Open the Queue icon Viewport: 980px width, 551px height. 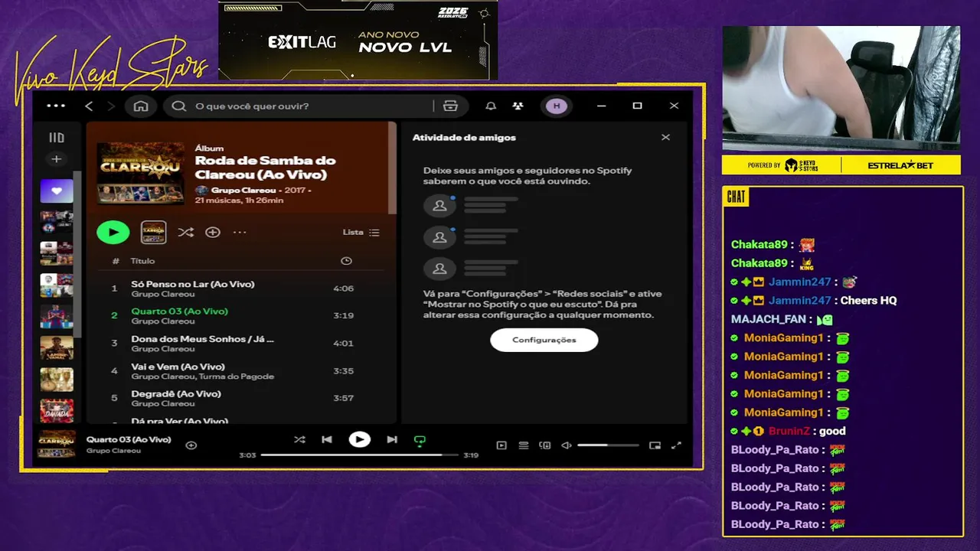[524, 445]
